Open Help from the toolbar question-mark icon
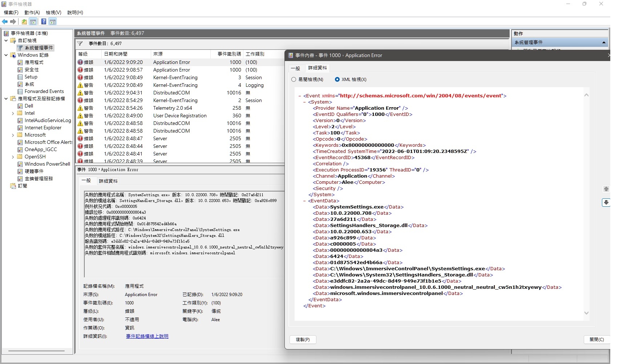This screenshot has height=364, width=619. [44, 22]
